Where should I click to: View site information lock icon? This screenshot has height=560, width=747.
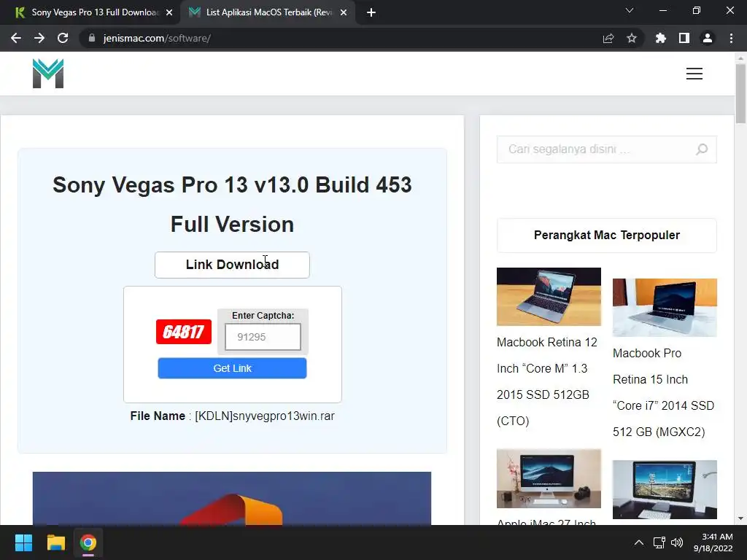point(92,38)
